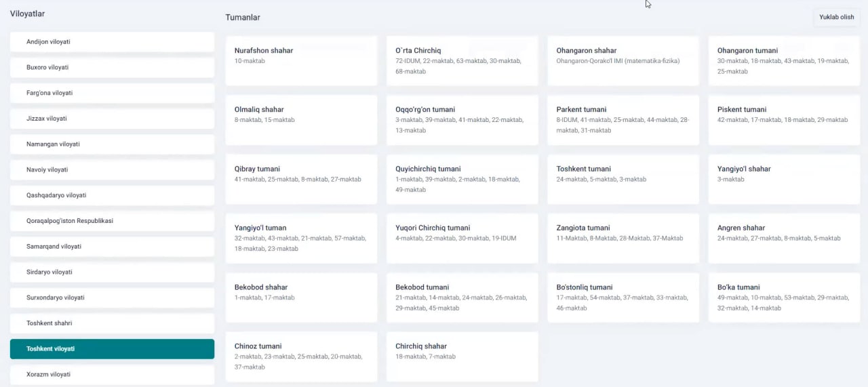Open the O'rta Chirchiq district card
Screen dimensions: 868x387
click(x=462, y=61)
